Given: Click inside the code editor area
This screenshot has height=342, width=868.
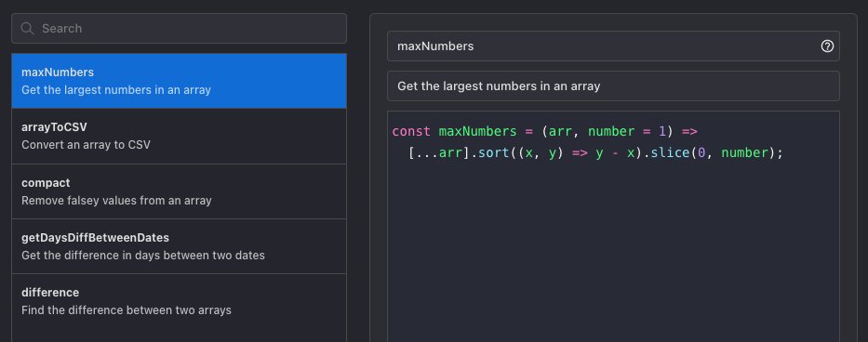Looking at the screenshot, I should (x=613, y=227).
